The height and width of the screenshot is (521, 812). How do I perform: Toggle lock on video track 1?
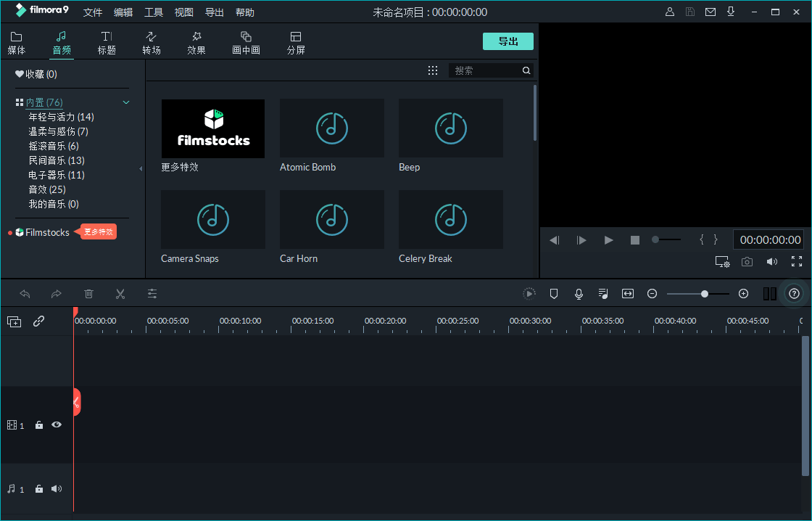(x=39, y=425)
